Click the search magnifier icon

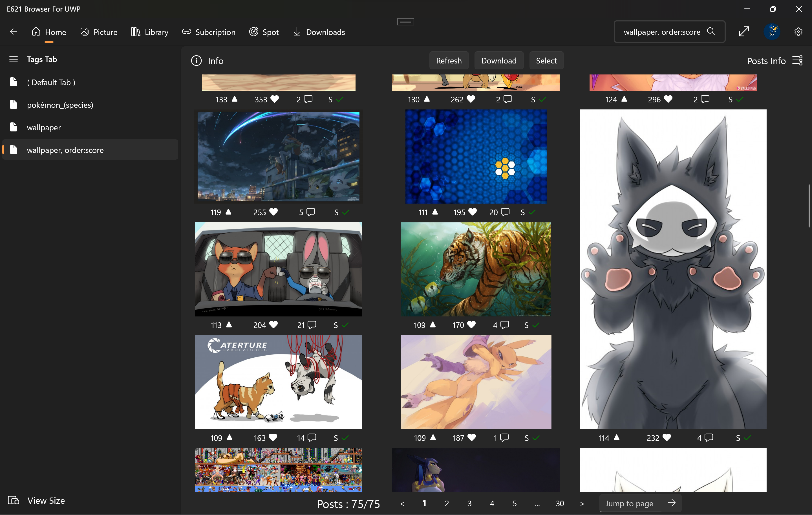pos(711,32)
